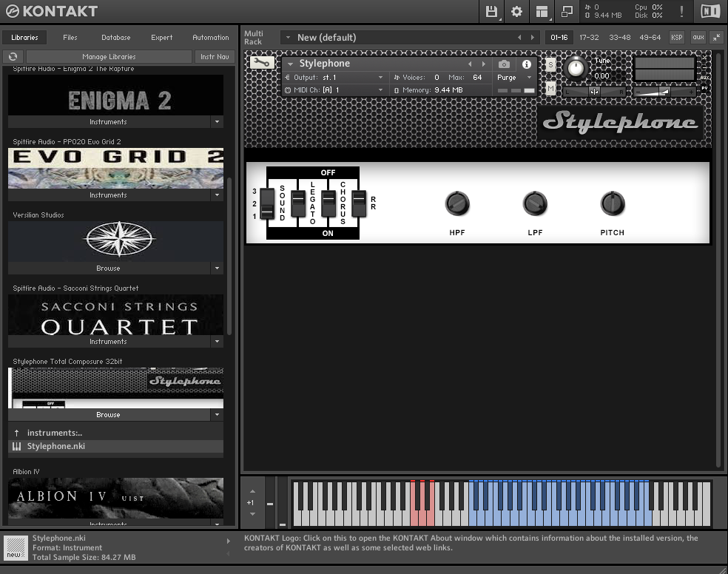Image resolution: width=728 pixels, height=574 pixels.
Task: Click the LPF knob
Action: coord(535,203)
